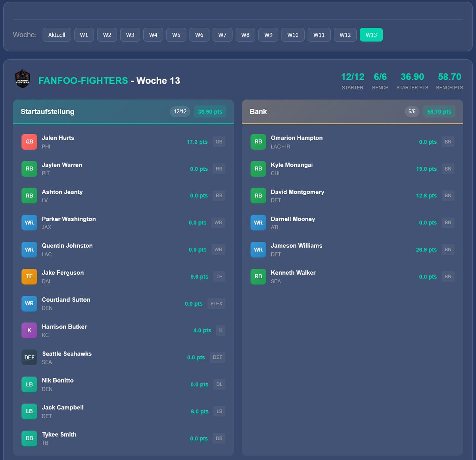Click the WR badge next to Quentin Johnston
The width and height of the screenshot is (476, 460).
[29, 250]
